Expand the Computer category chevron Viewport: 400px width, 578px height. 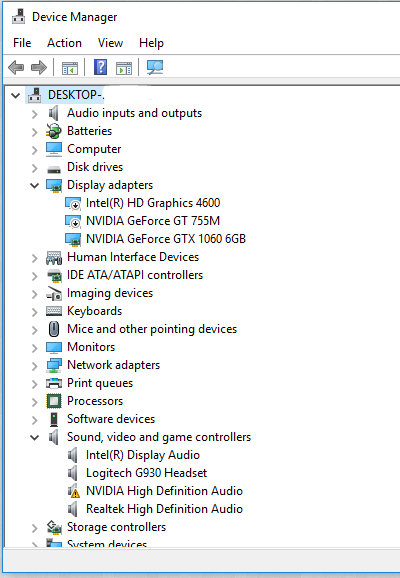[34, 150]
